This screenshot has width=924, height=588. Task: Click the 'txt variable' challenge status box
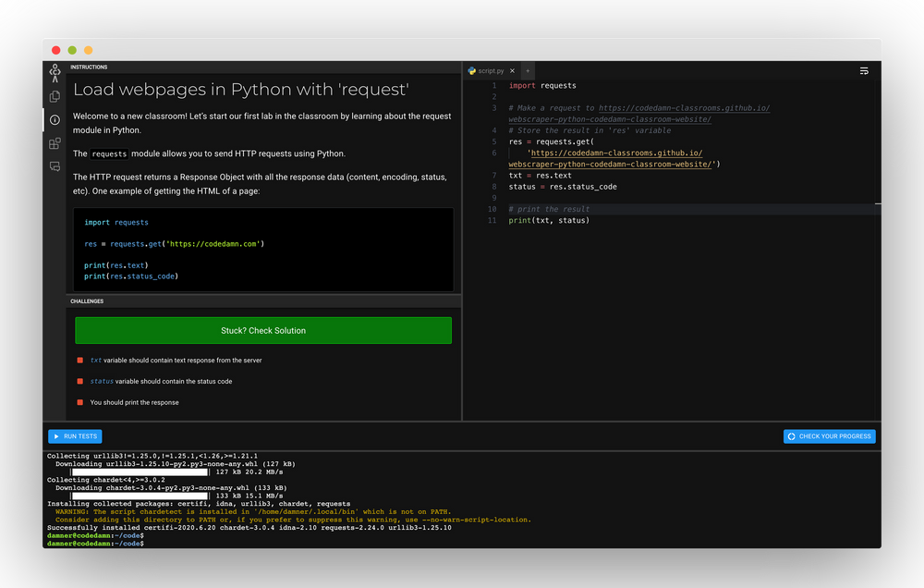[x=80, y=361]
